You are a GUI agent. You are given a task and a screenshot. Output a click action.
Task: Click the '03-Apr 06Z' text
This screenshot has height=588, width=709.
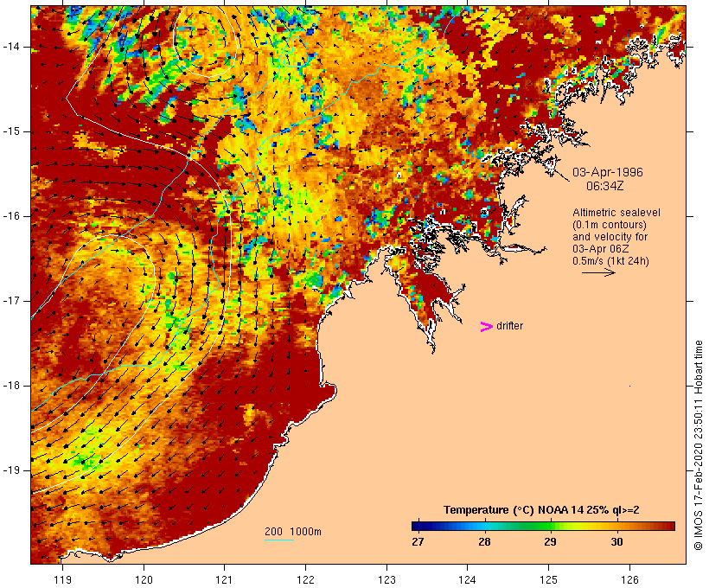click(x=600, y=249)
